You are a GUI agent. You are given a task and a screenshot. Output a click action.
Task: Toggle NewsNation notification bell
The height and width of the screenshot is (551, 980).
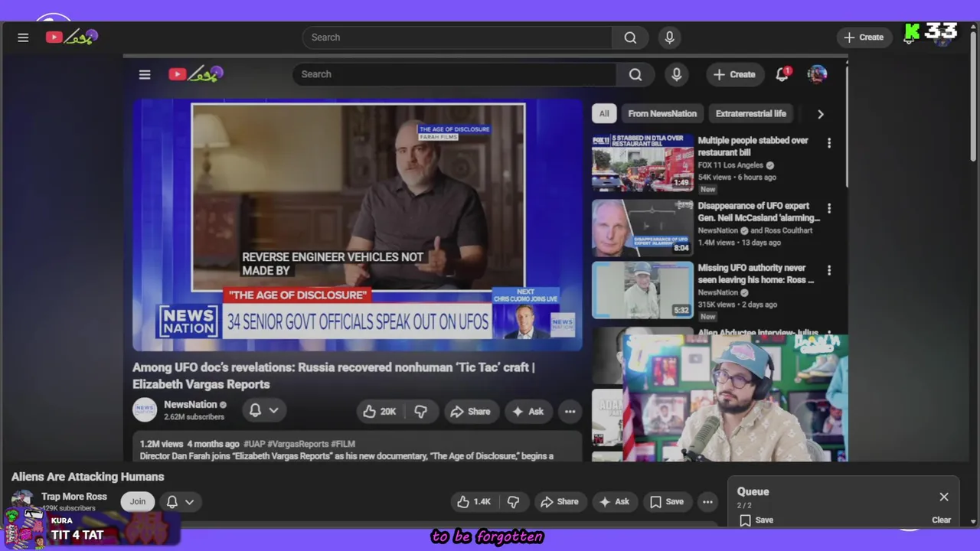pyautogui.click(x=255, y=411)
